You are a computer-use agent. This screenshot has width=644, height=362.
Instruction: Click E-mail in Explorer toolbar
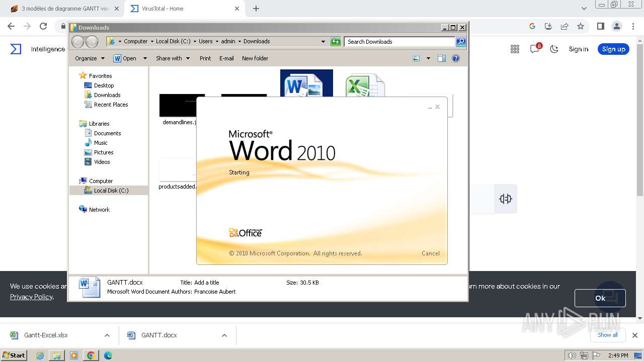(226, 58)
